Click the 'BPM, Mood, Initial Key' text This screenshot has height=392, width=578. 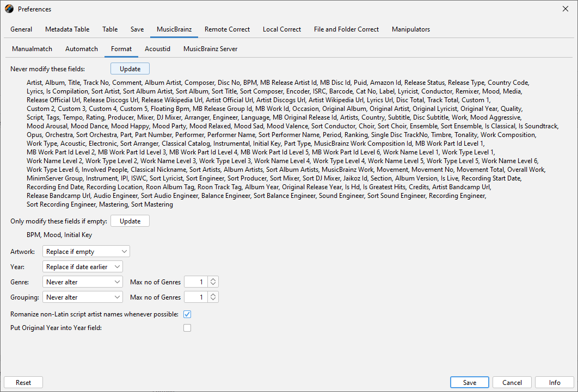[x=59, y=235]
